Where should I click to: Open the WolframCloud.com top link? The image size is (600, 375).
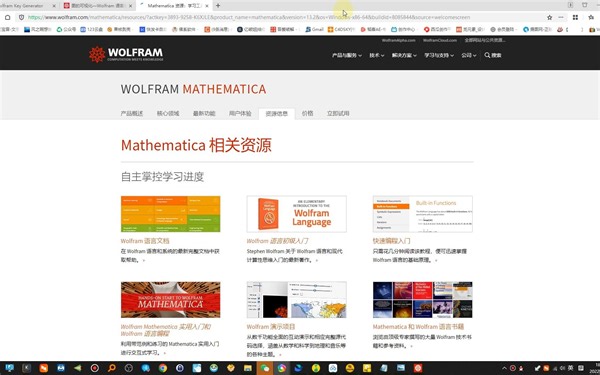click(x=440, y=40)
